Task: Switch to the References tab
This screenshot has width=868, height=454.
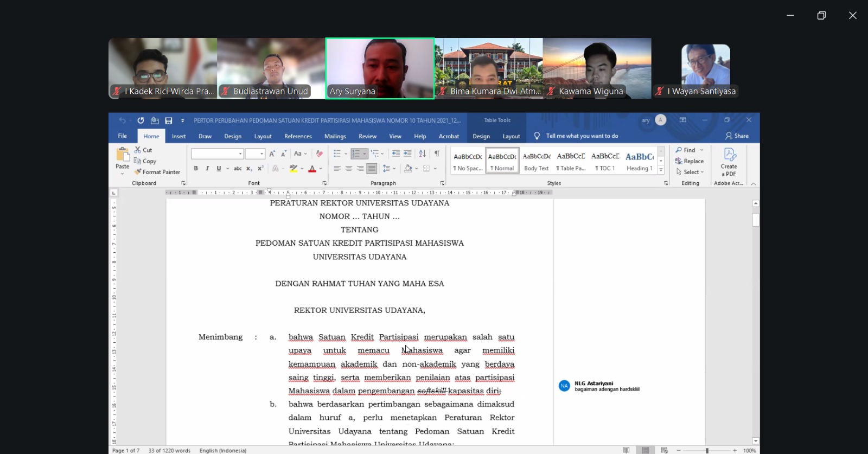Action: [298, 136]
